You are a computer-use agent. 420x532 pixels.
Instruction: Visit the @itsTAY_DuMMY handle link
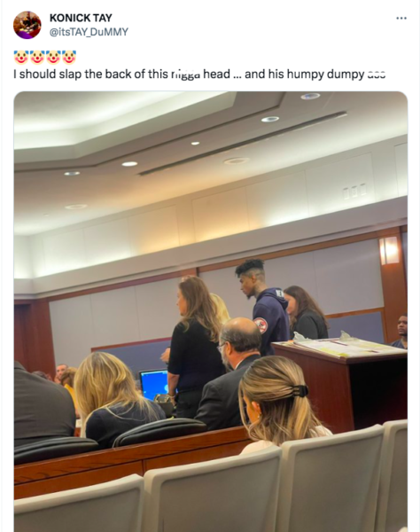pyautogui.click(x=89, y=32)
